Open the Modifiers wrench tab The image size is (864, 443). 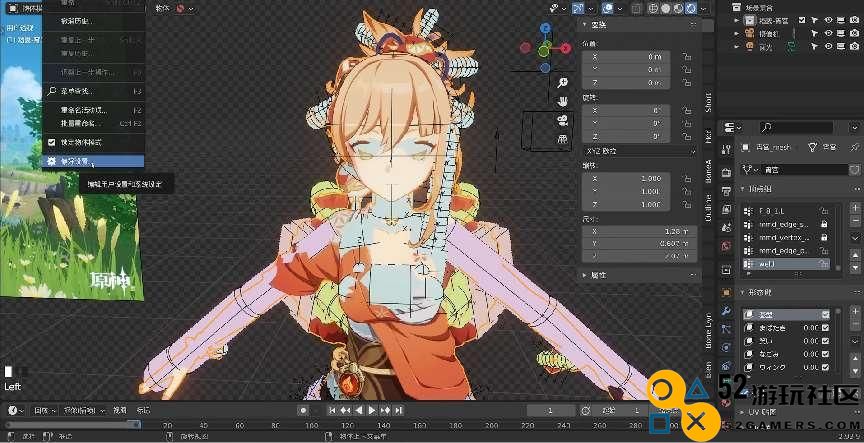(x=727, y=311)
